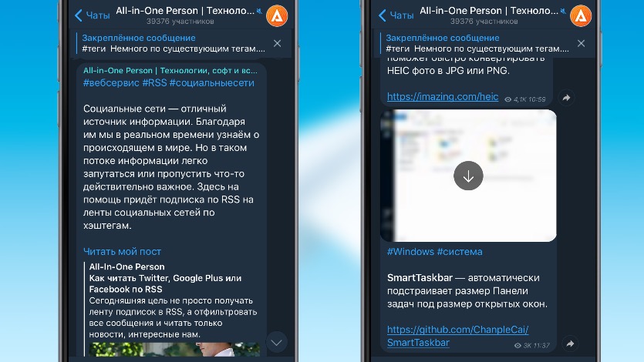Select the #RSS hashtag
Viewport: 644px width, 362px height.
click(x=154, y=83)
